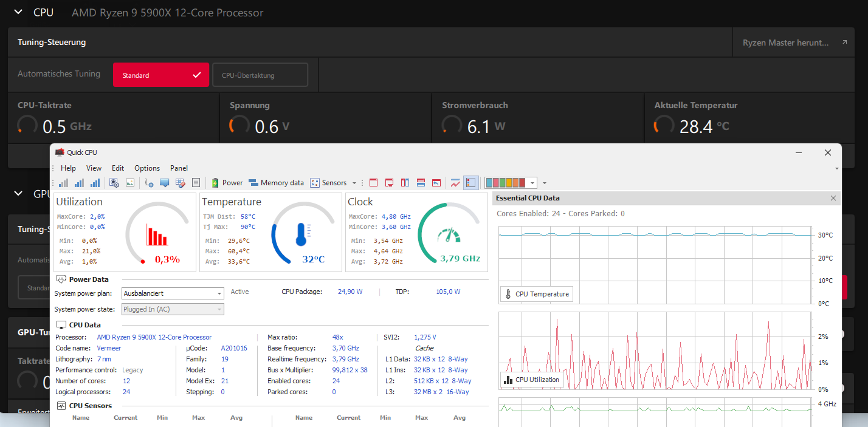The width and height of the screenshot is (868, 427).
Task: Click the medium performance signal-bar toolbar icon
Action: [80, 183]
